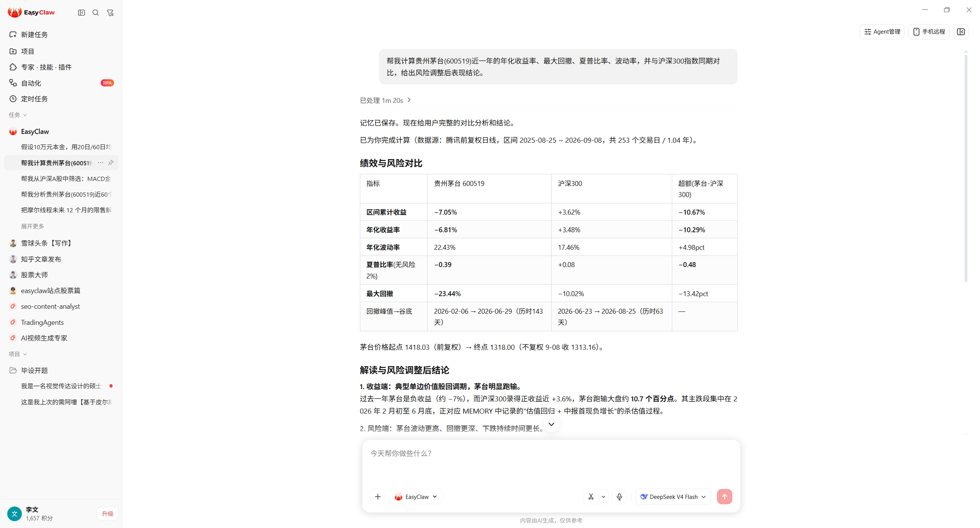Open Agent管理 panel
Viewport: 980px width, 528px height.
(x=882, y=32)
